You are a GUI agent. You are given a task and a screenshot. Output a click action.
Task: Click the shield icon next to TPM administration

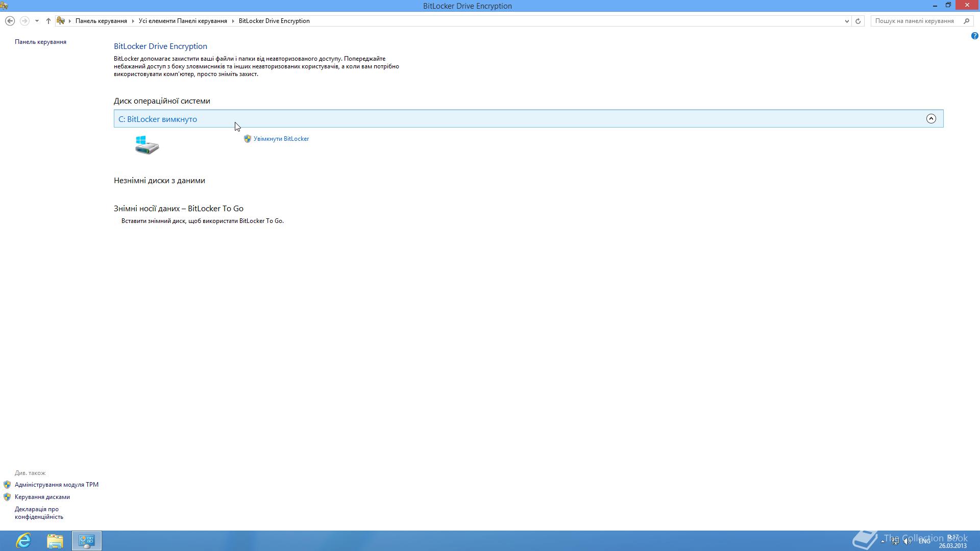pyautogui.click(x=7, y=485)
